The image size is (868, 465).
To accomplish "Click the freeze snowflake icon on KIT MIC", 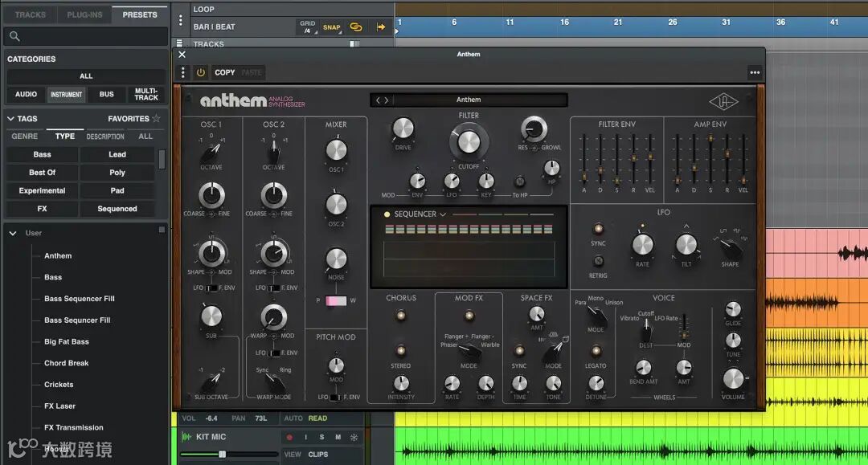I will coord(354,438).
